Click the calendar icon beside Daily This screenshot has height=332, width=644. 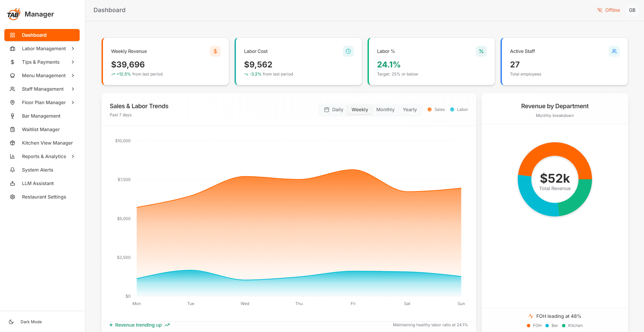click(327, 110)
